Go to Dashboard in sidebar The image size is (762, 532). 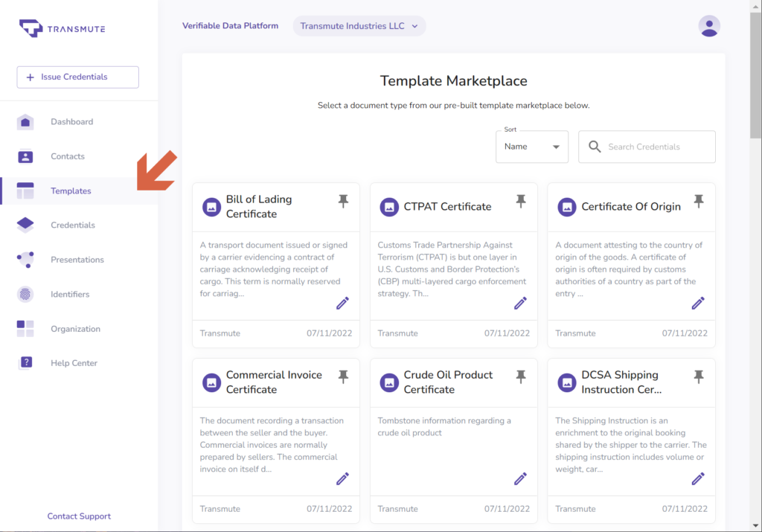coord(72,122)
